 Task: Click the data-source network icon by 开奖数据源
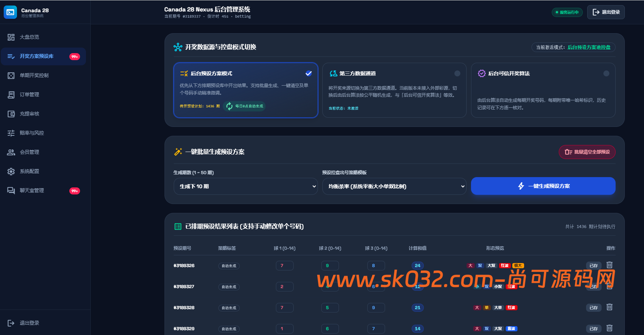click(178, 47)
